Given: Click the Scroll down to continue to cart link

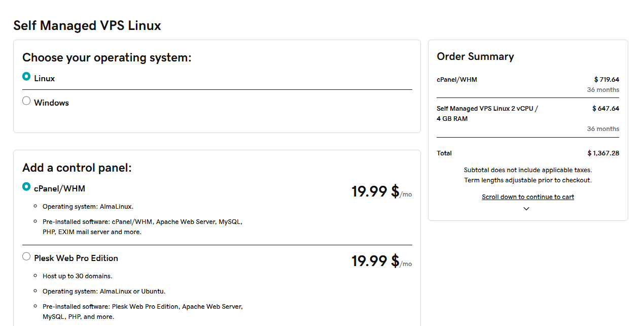Looking at the screenshot, I should point(528,197).
